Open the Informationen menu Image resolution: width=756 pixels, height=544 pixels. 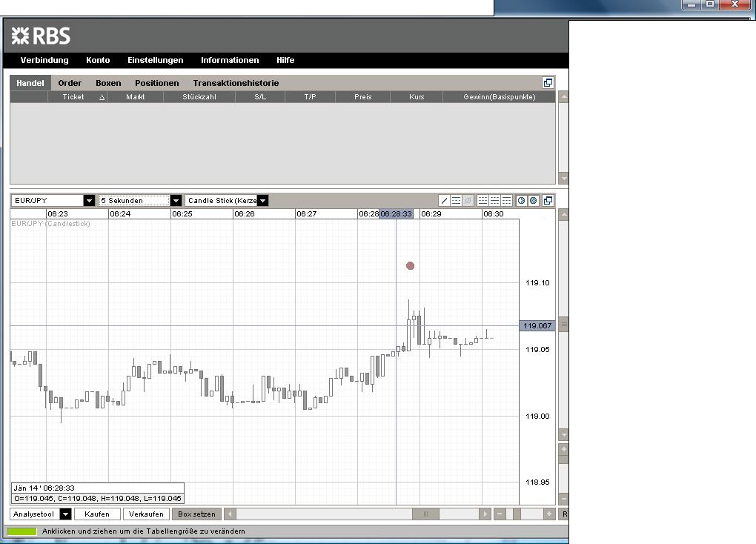point(230,60)
